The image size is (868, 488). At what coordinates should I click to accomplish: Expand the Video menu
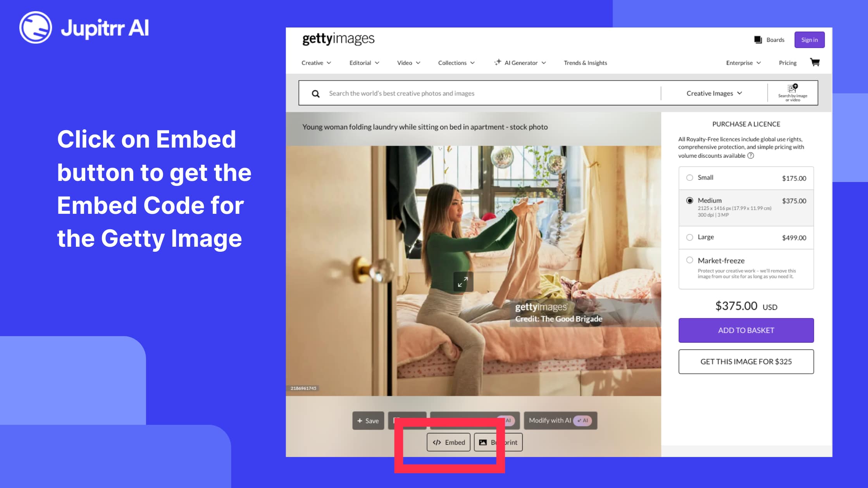coord(408,63)
